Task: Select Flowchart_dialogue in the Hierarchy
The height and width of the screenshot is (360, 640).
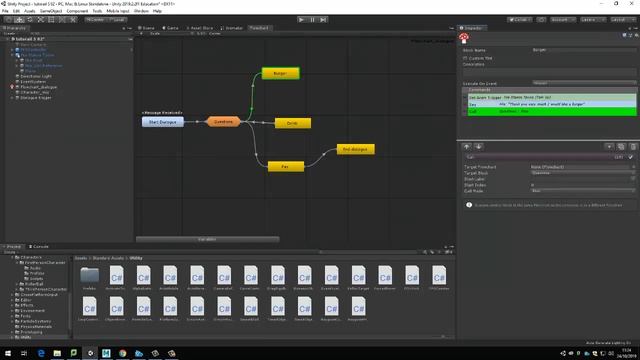Action: pos(39,87)
